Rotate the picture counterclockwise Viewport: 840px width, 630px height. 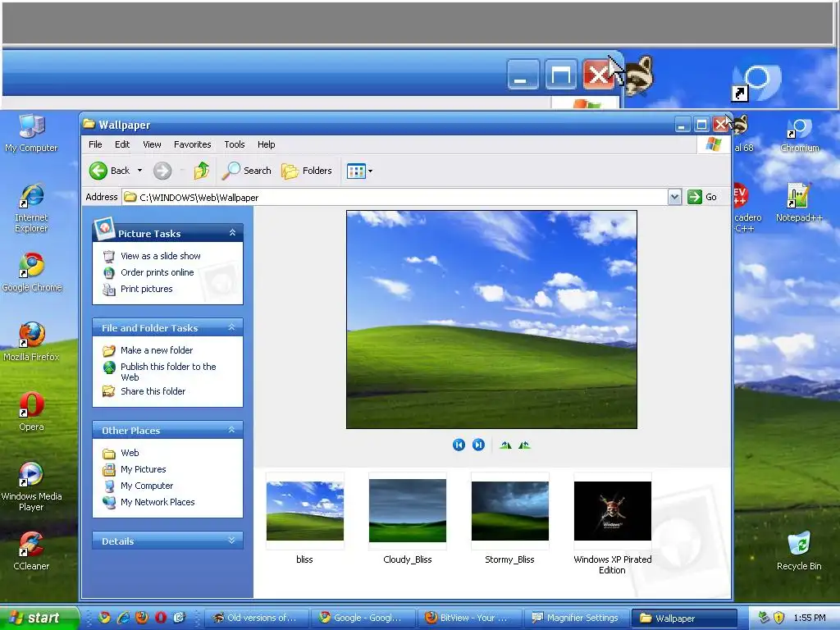(x=524, y=445)
